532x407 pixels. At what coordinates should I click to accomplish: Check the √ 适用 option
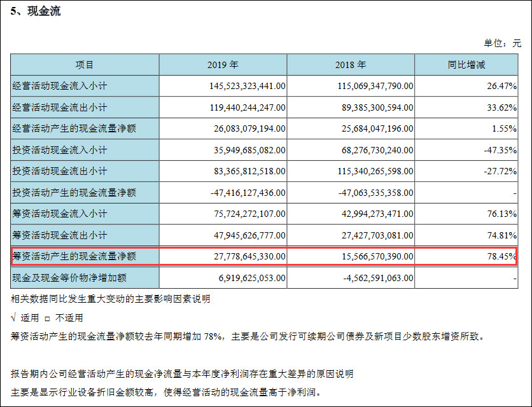pos(25,318)
